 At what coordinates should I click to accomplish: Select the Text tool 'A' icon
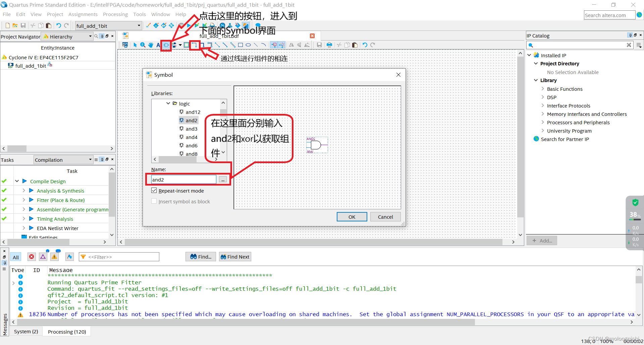[158, 45]
